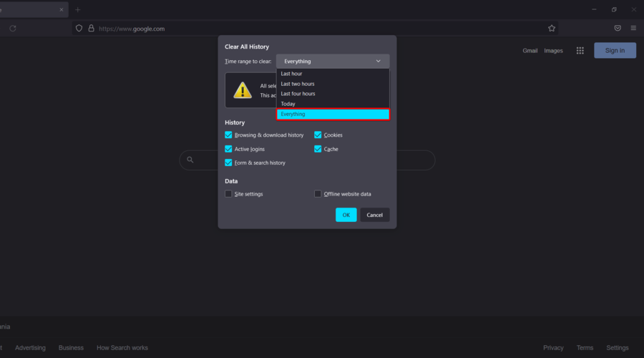Click the Cancel button
Screen dimensions: 644x358
coord(375,215)
